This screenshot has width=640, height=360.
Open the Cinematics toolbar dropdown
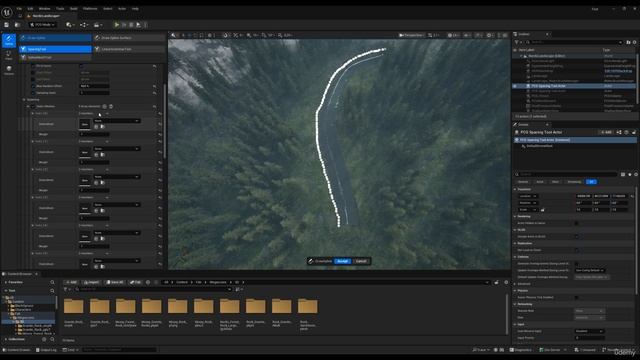pyautogui.click(x=98, y=25)
